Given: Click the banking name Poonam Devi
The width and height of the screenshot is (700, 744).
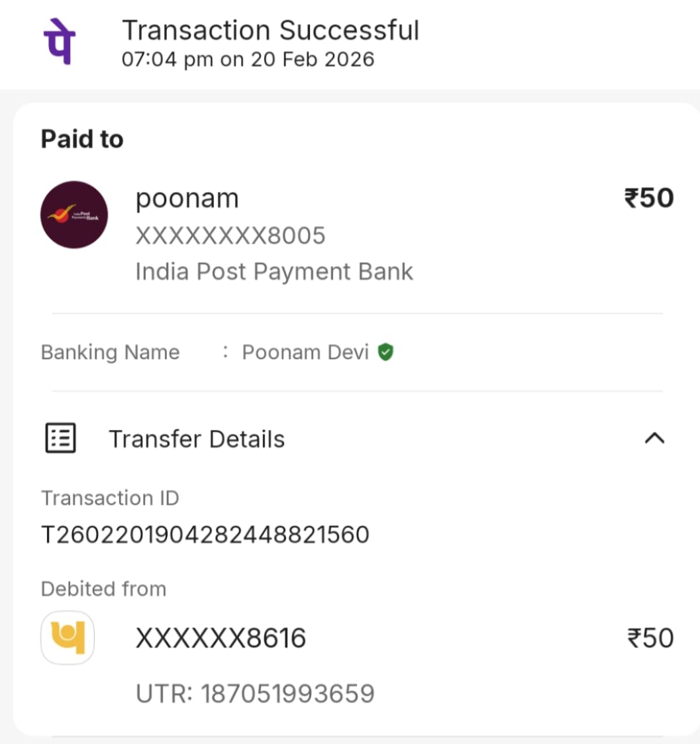Looking at the screenshot, I should [x=305, y=352].
